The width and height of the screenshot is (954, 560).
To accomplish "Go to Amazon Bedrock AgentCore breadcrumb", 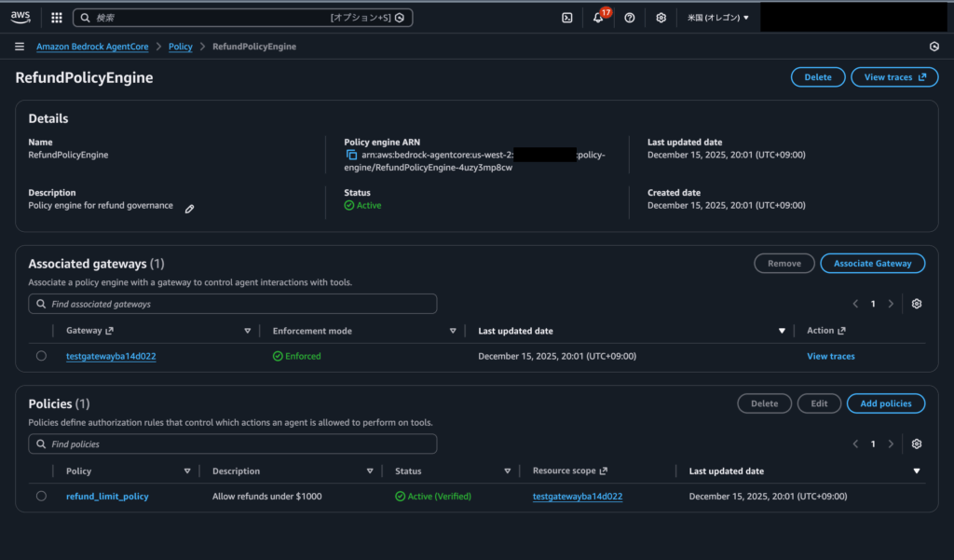I will [93, 47].
